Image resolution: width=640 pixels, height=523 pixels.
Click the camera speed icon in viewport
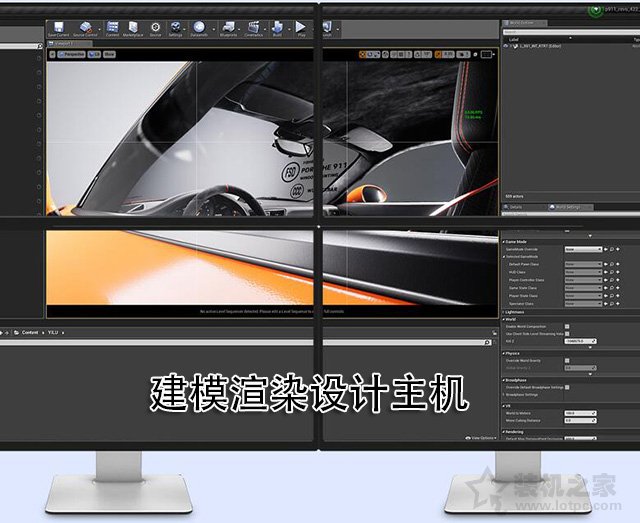point(463,54)
